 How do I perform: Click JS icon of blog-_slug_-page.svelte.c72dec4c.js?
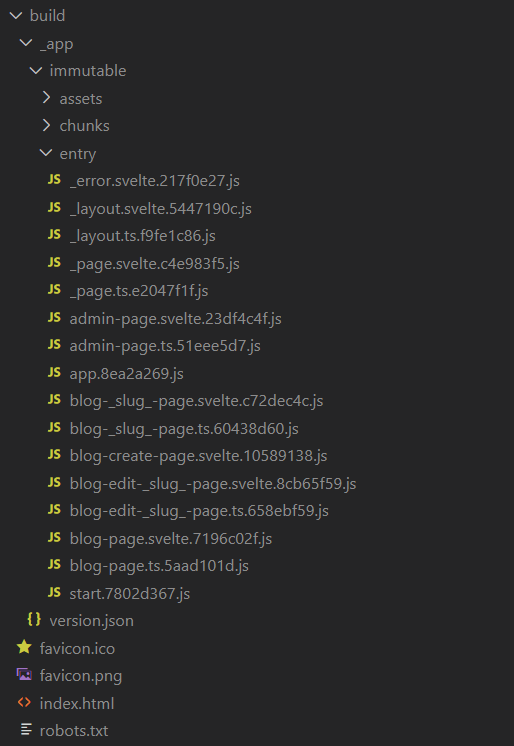tap(54, 400)
